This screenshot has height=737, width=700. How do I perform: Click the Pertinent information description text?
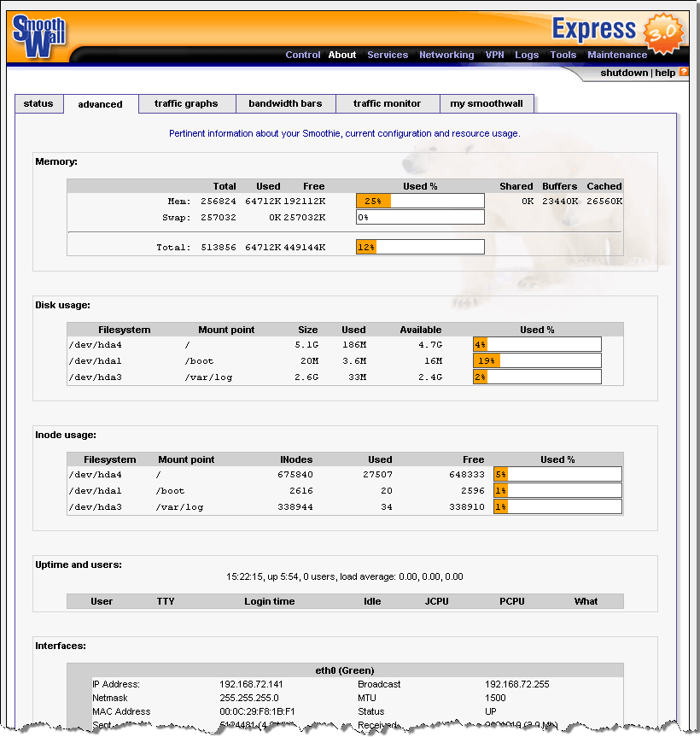[x=344, y=133]
